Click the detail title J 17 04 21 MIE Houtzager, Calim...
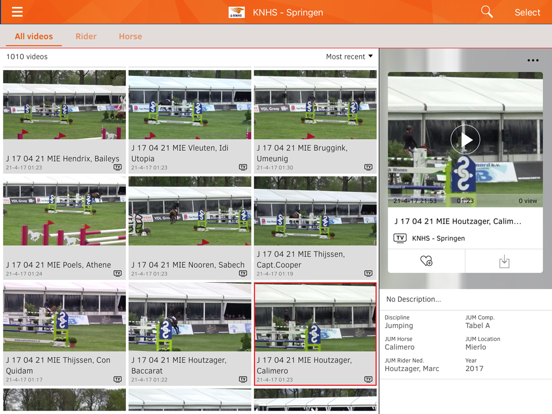 tap(458, 221)
